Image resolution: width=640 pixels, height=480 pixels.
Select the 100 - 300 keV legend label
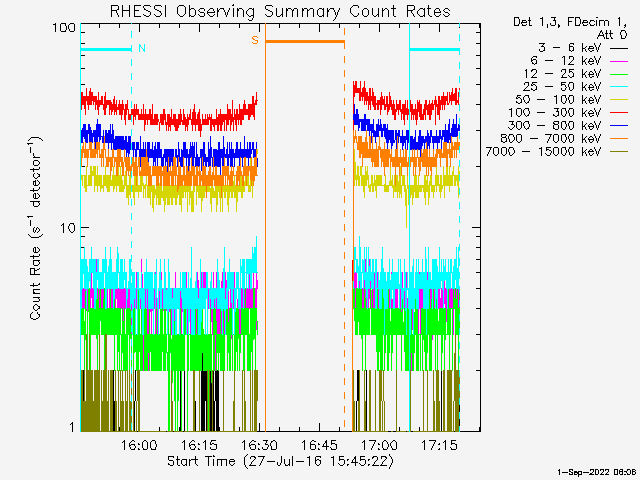pos(555,113)
